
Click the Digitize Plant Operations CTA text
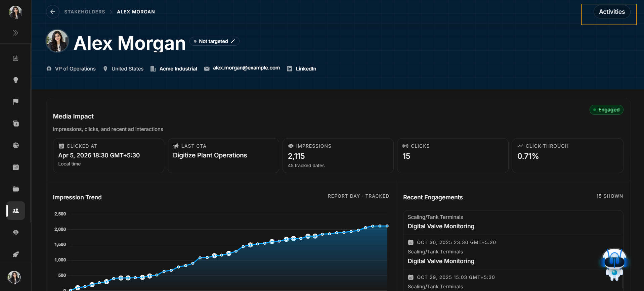click(x=210, y=155)
